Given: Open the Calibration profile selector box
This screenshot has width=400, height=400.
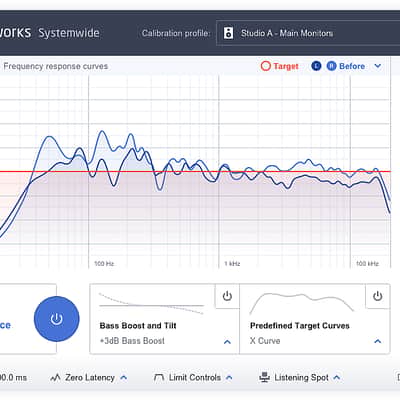Looking at the screenshot, I should tap(308, 33).
